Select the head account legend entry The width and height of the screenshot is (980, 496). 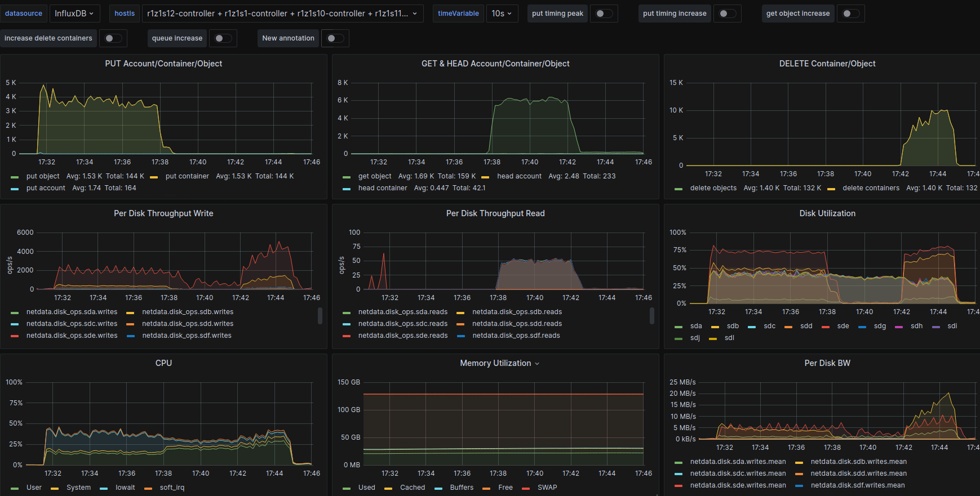[519, 176]
